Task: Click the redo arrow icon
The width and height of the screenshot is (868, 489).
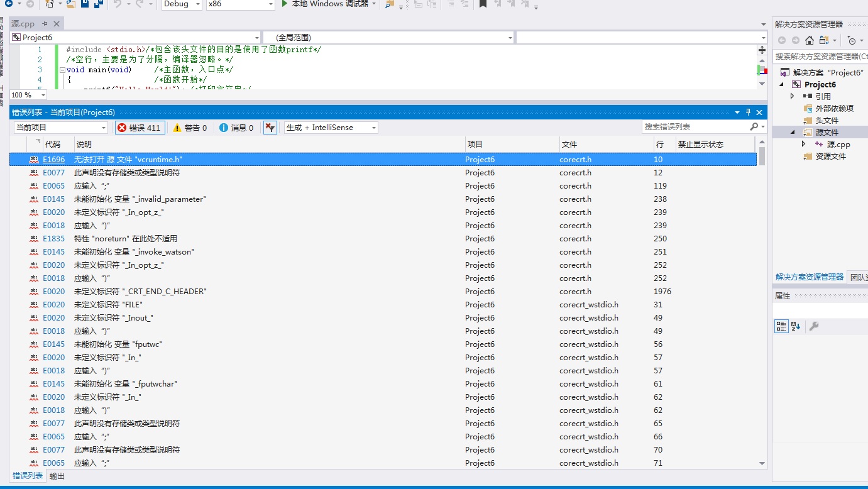Action: coord(140,4)
